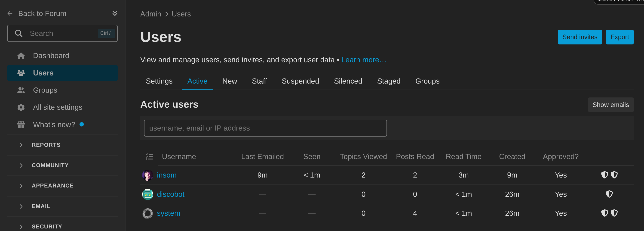Toggle Show emails for the user list
Viewport: 644px width, 231px height.
611,105
